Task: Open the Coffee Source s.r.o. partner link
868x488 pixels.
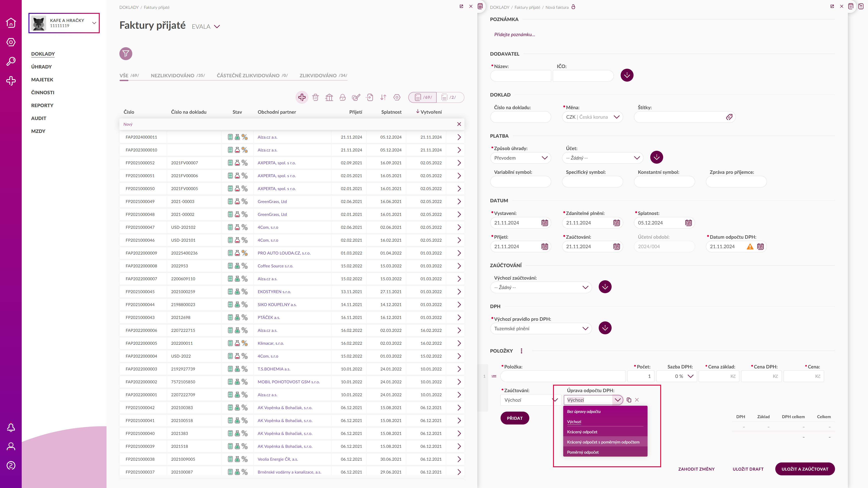Action: [275, 266]
